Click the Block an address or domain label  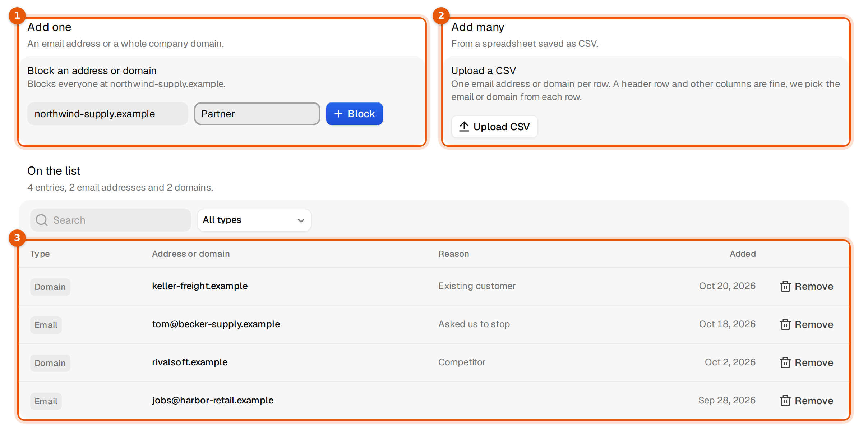tap(92, 70)
